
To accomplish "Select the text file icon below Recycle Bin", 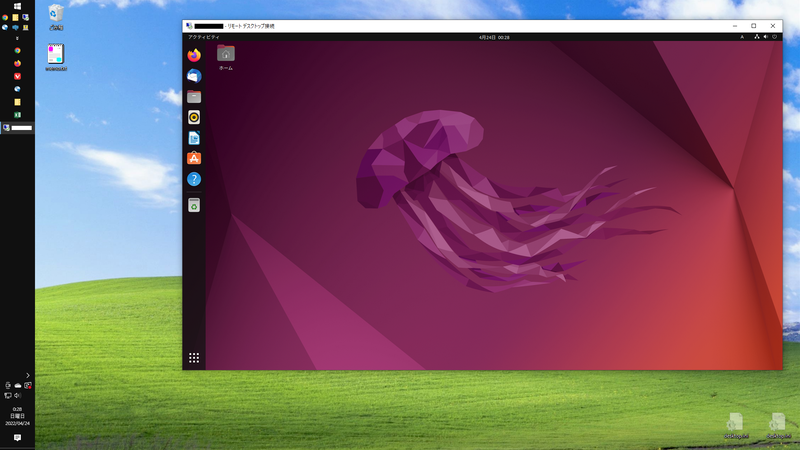I will [x=56, y=57].
